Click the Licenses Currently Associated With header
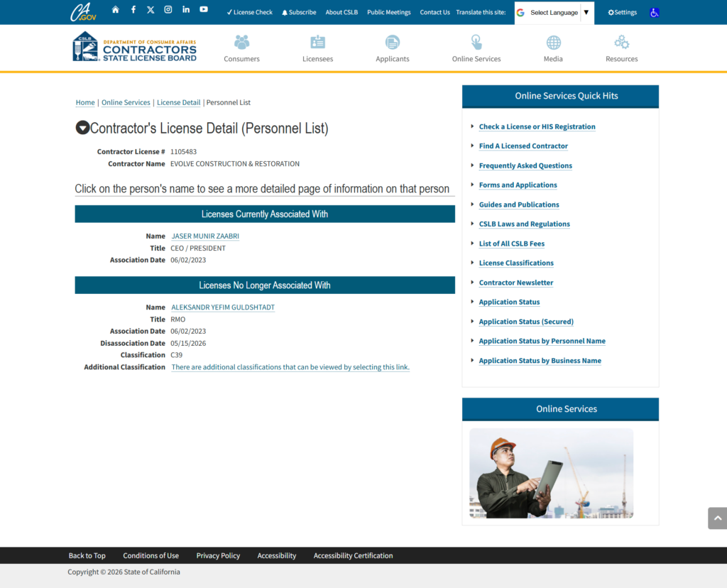Image resolution: width=727 pixels, height=588 pixels. (265, 214)
